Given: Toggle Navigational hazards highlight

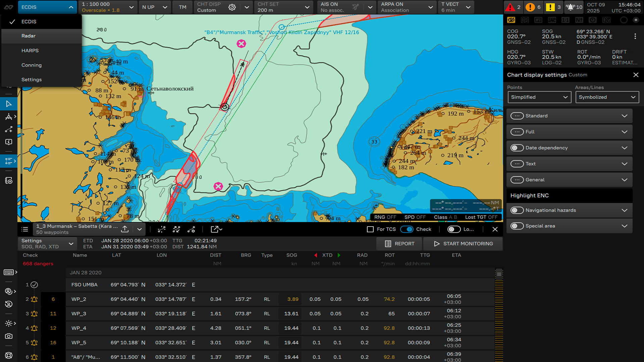Looking at the screenshot, I should pos(517,210).
